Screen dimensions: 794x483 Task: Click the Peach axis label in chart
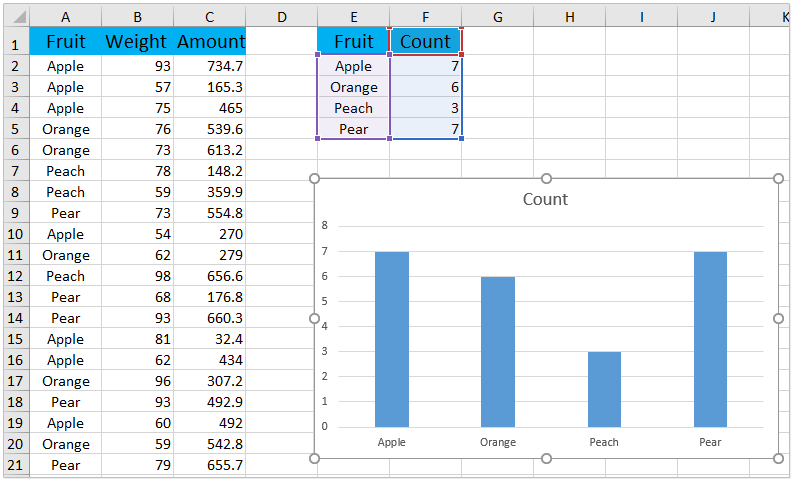tap(604, 442)
